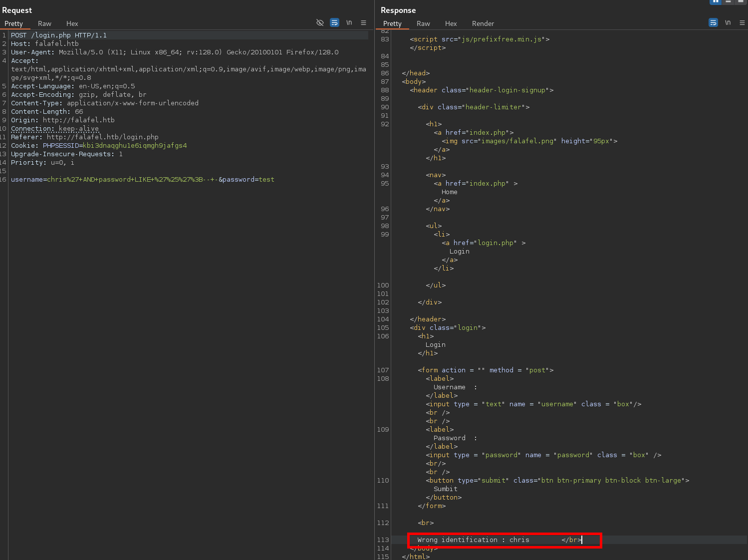Click the PHPSESSID cookie value
Screen dimensions: 748x560
tap(135, 146)
